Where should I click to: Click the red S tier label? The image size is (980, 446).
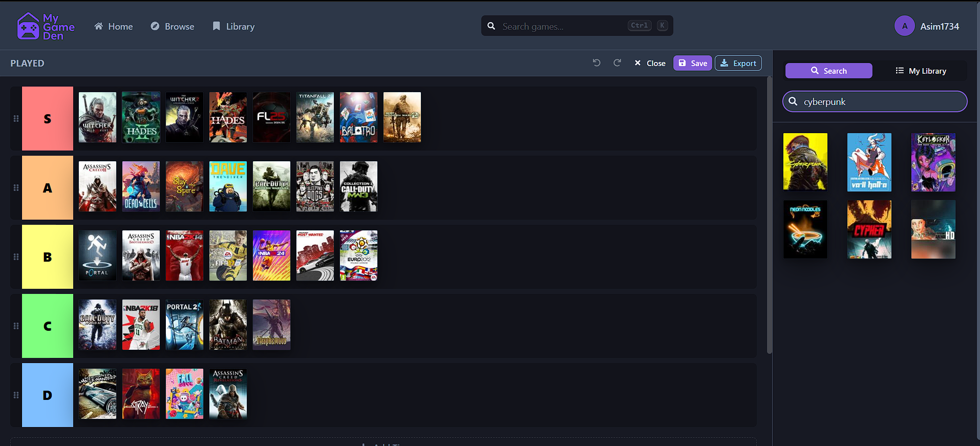(x=48, y=118)
